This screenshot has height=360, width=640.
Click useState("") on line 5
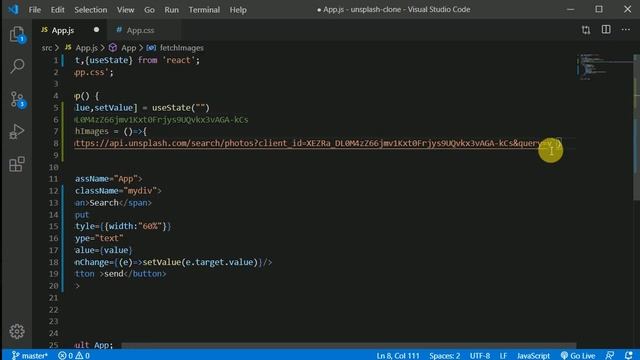(x=181, y=108)
